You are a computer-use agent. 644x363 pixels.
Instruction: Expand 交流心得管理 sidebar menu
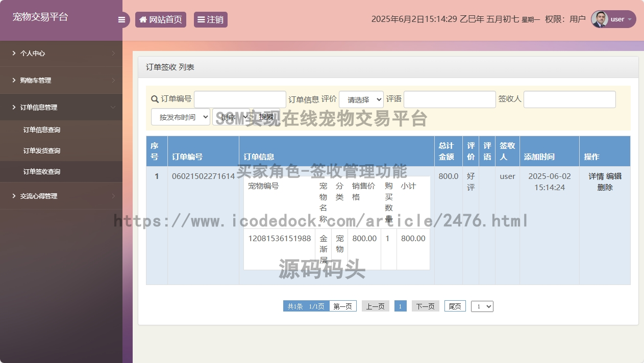(x=61, y=196)
